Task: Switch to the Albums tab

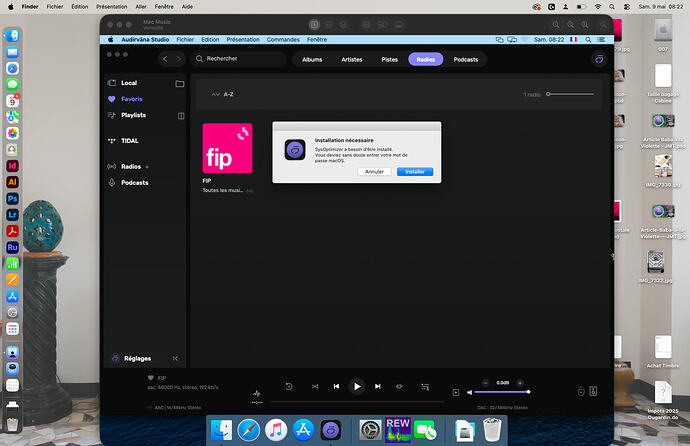Action: coord(312,59)
